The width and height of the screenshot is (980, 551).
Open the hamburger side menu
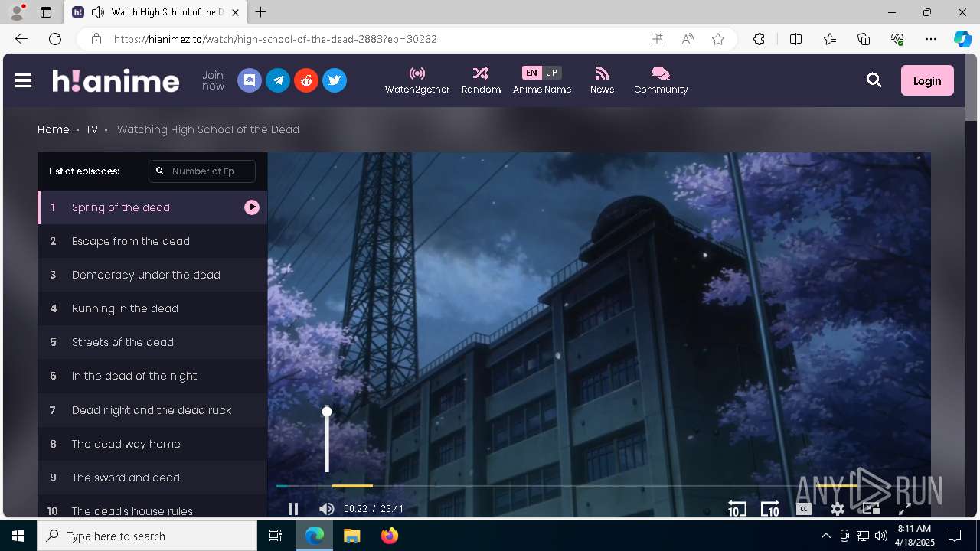click(x=23, y=80)
